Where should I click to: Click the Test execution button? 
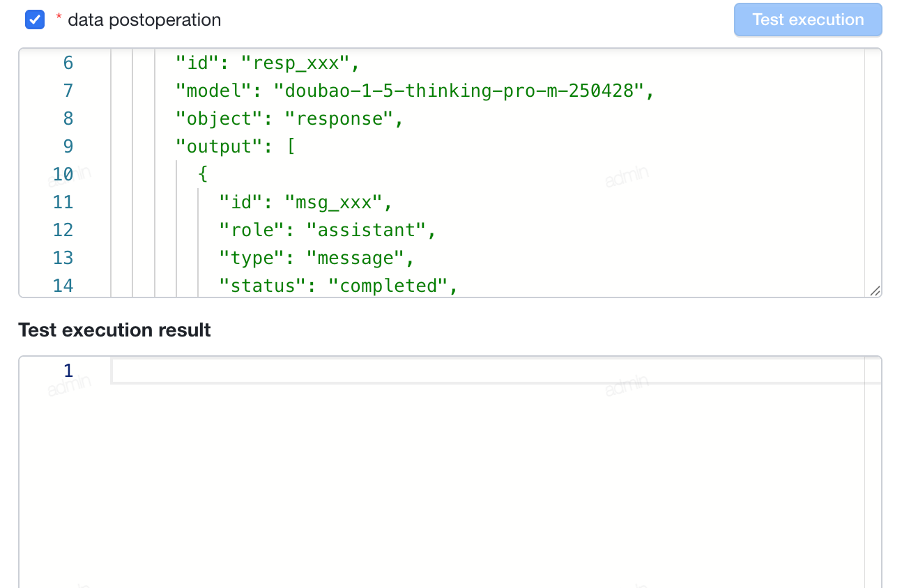point(808,20)
